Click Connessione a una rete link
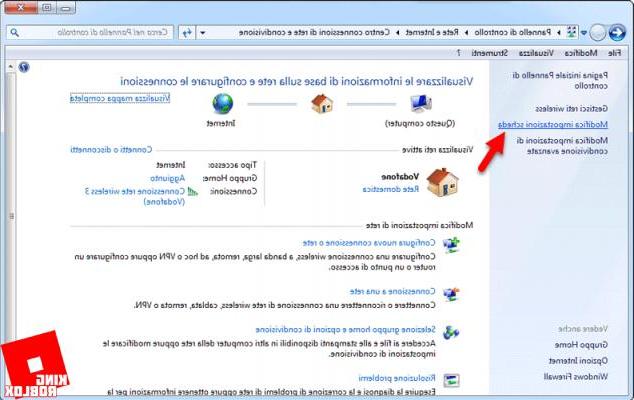Viewport: 634px width, 400px height. point(393,291)
